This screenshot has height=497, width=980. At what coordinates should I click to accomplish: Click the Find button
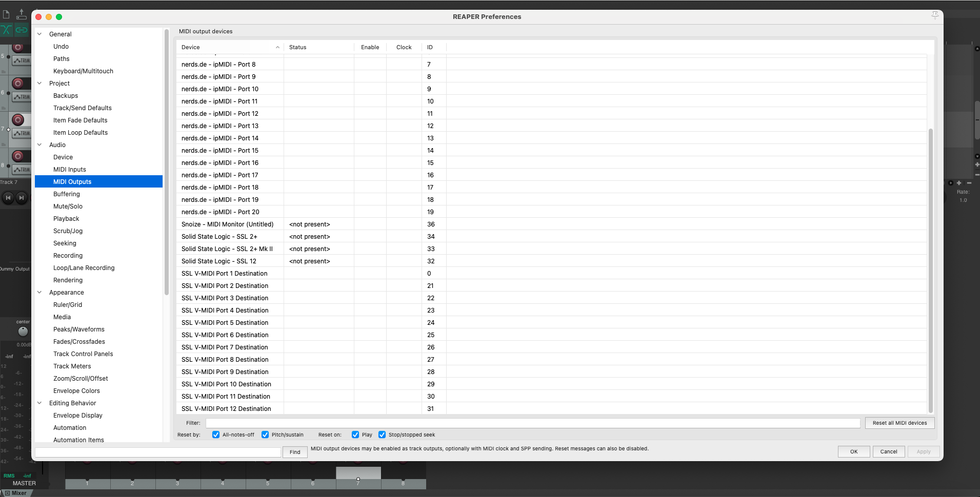point(295,452)
